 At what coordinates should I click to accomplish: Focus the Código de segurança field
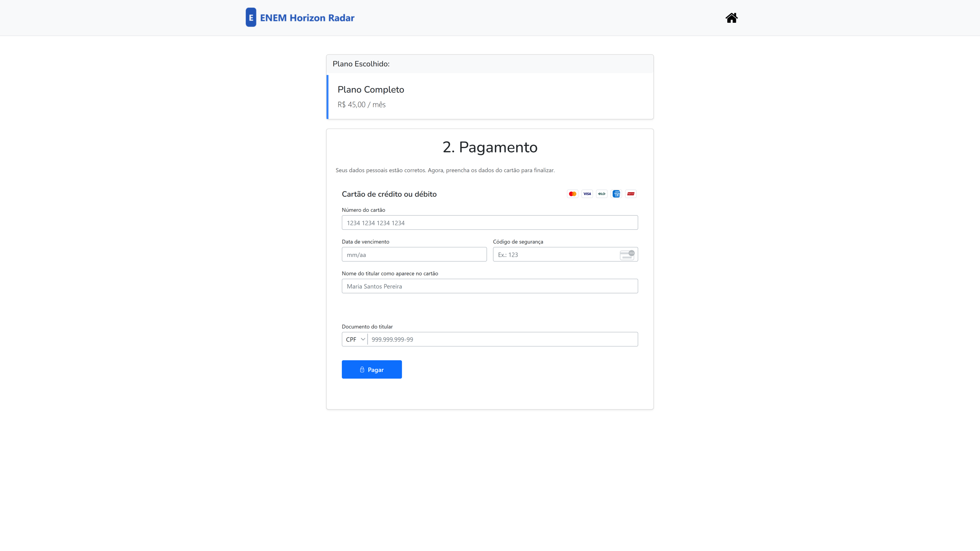565,254
